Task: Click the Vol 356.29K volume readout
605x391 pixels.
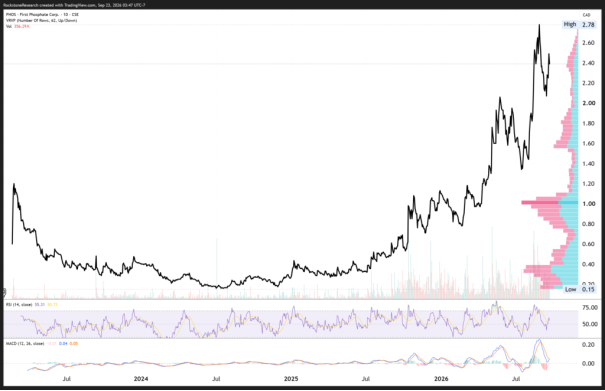Action: coord(17,26)
